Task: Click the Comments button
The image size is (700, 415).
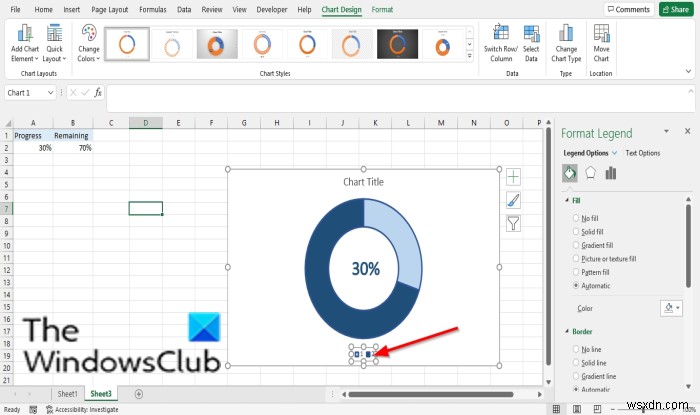Action: pyautogui.click(x=629, y=9)
